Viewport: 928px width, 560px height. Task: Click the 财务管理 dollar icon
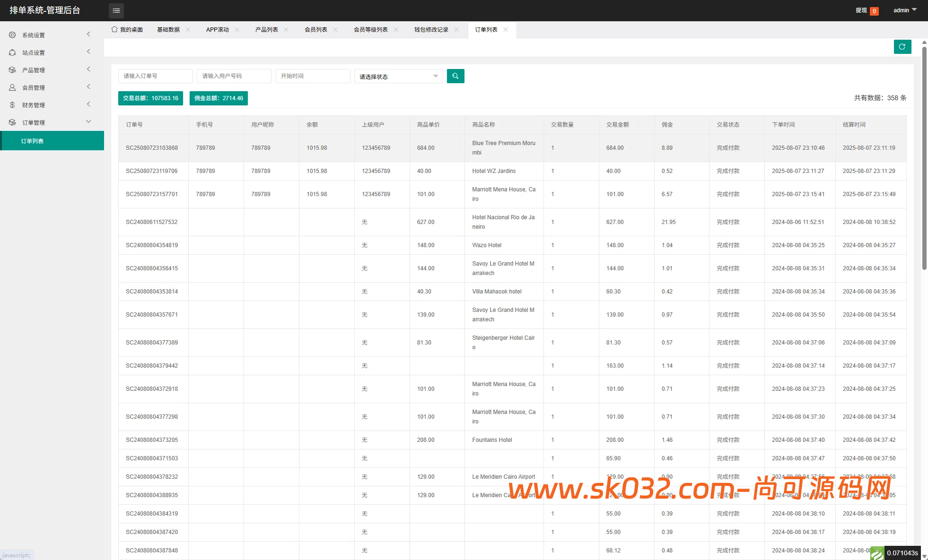click(x=12, y=105)
